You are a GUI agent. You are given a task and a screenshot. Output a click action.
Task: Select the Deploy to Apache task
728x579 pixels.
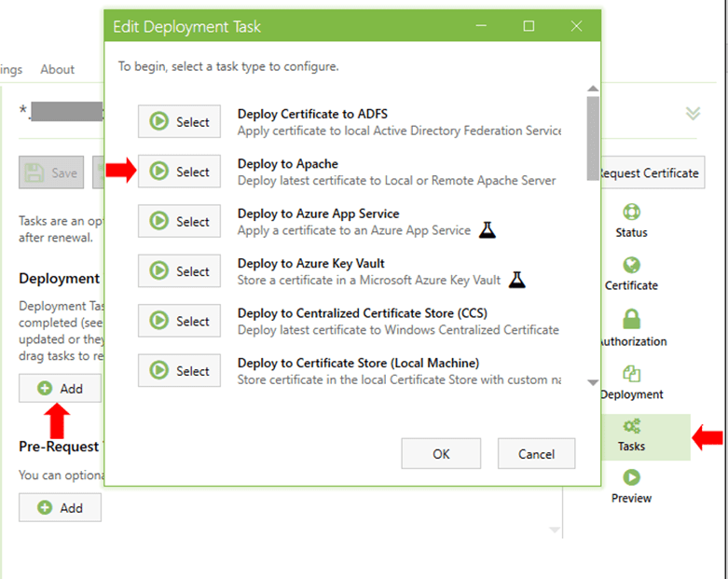point(180,172)
